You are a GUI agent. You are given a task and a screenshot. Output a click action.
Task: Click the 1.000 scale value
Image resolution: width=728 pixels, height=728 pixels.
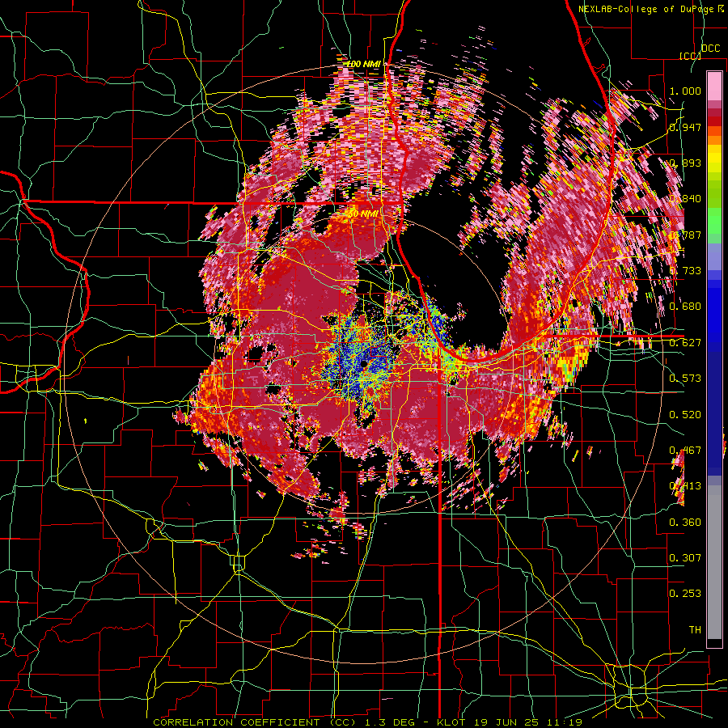coord(685,91)
